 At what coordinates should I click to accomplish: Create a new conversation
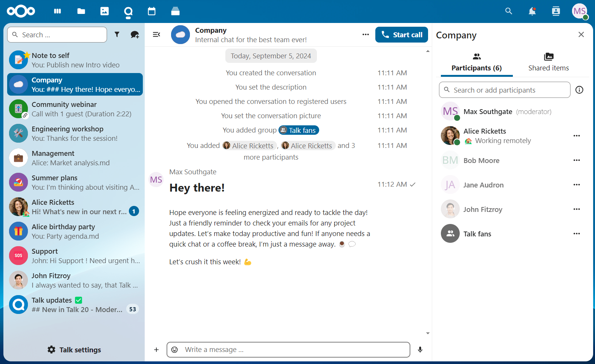coord(135,35)
